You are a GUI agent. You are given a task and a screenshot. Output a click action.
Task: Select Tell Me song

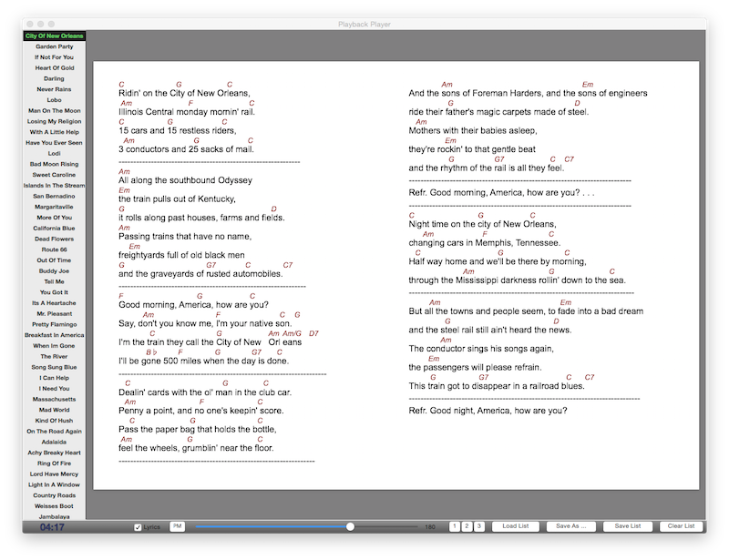55,281
